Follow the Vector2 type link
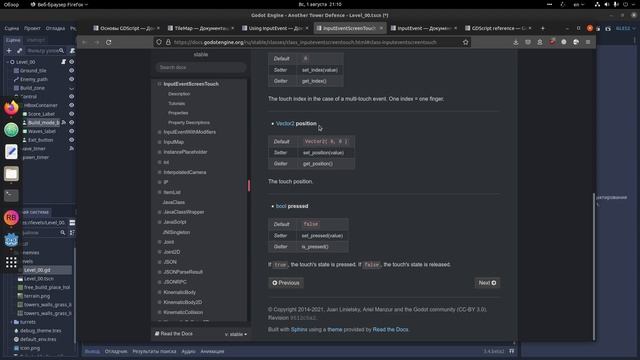The image size is (640, 360). [285, 123]
